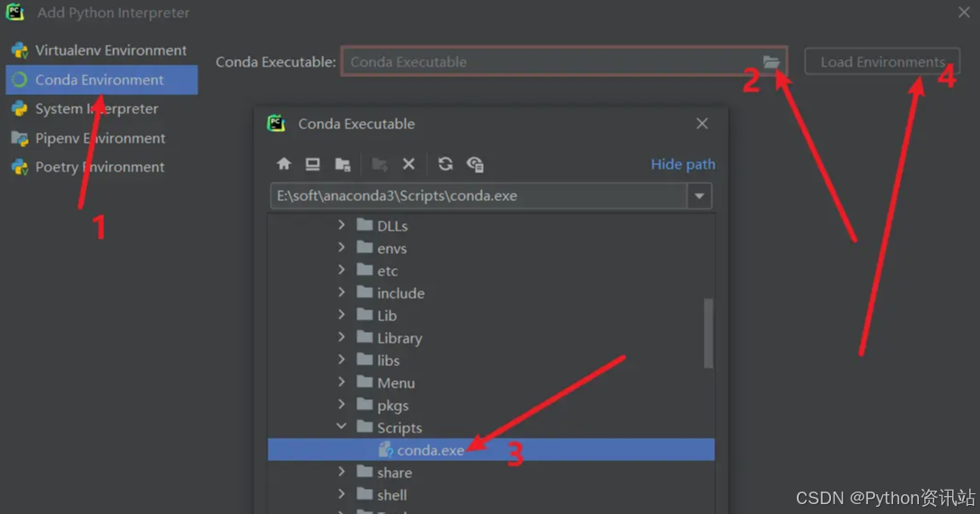
Task: Click the delete X toolbar icon
Action: point(408,163)
